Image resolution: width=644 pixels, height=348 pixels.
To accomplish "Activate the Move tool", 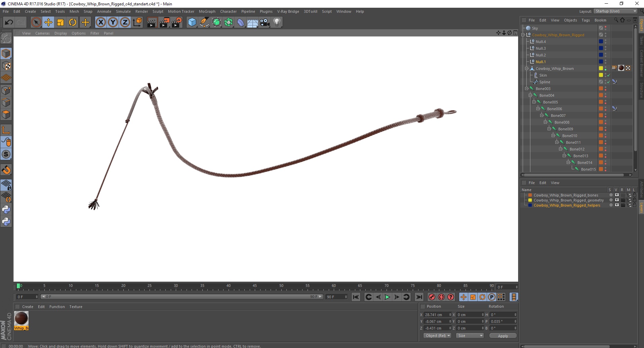I will [48, 23].
